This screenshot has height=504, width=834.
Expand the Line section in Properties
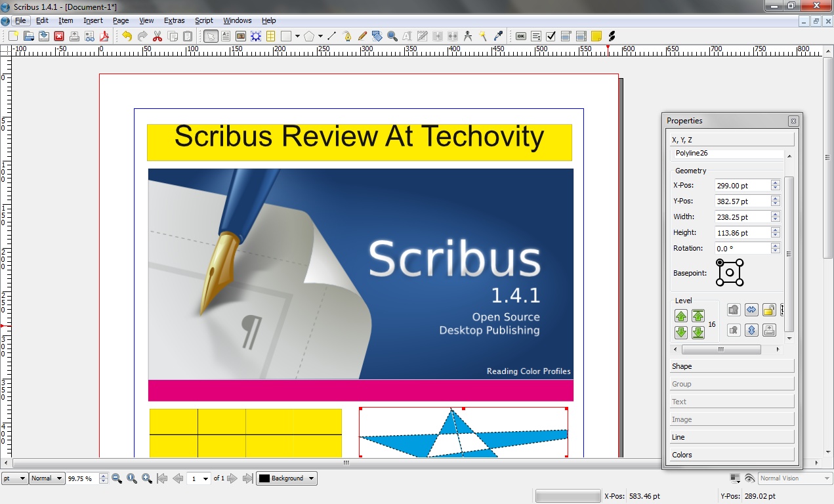click(x=732, y=436)
